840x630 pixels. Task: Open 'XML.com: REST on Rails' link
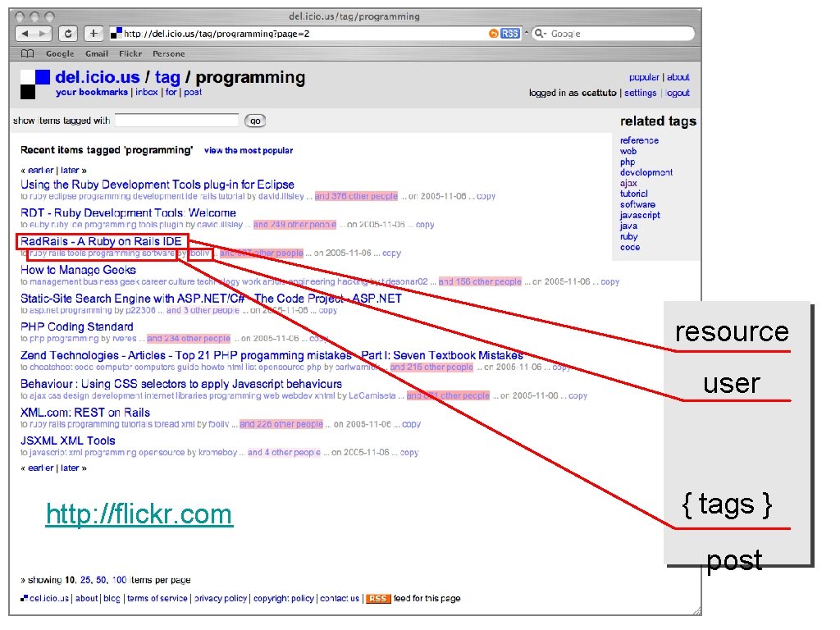coord(85,413)
